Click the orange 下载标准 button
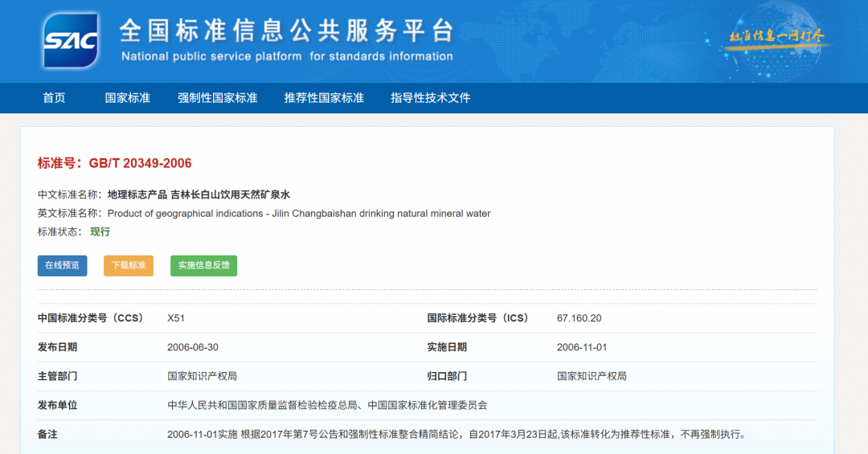 point(129,265)
